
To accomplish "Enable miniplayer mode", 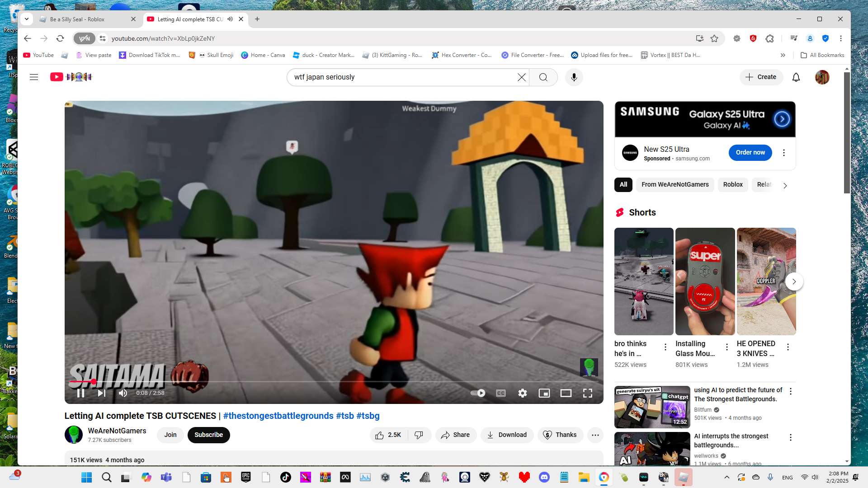I will (x=544, y=393).
